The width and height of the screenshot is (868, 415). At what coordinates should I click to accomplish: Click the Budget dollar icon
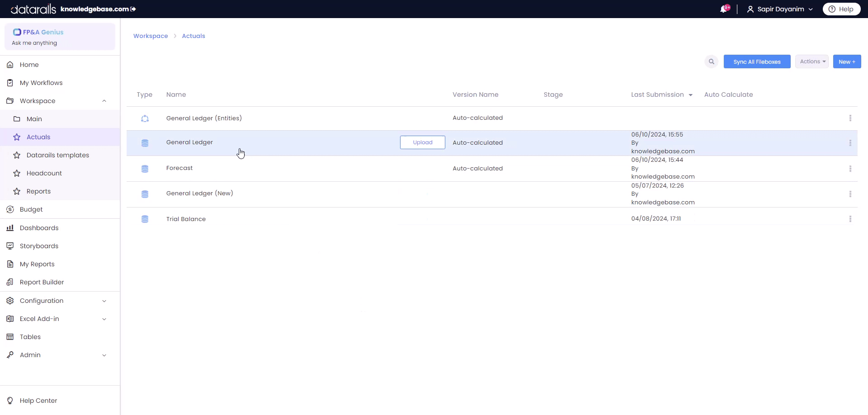(x=10, y=209)
